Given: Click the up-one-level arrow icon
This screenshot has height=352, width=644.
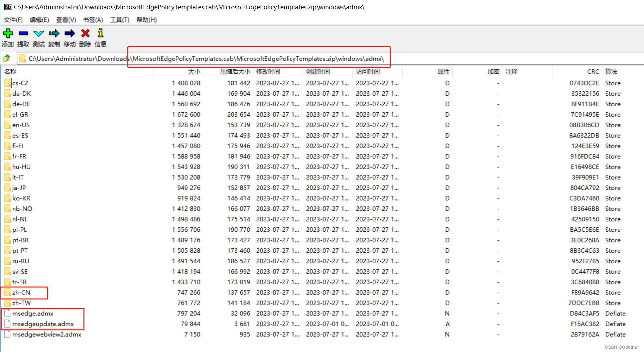Looking at the screenshot, I should (7, 58).
